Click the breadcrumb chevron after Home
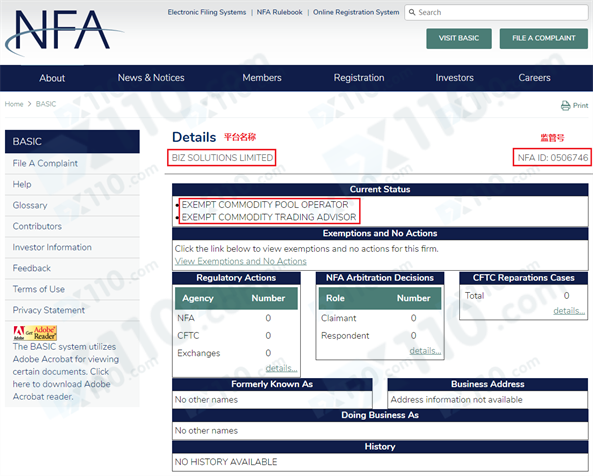 coord(29,104)
